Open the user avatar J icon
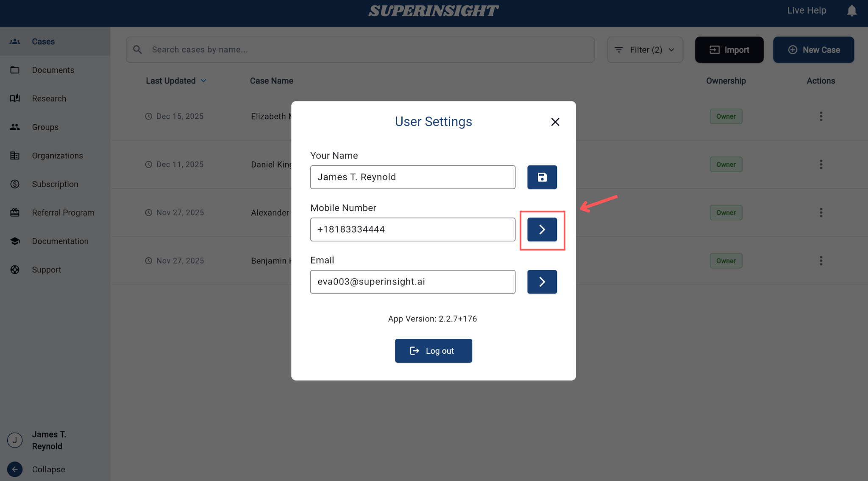 (15, 440)
